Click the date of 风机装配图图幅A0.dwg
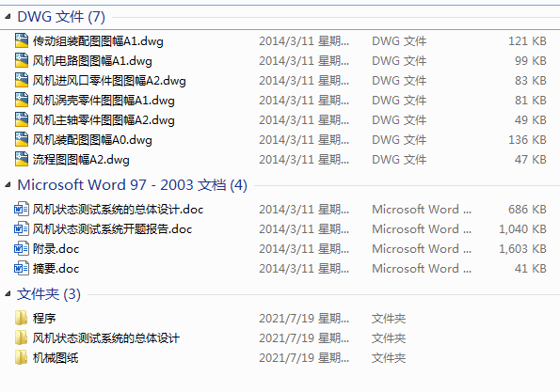Screen dimensions: 560x392 click(x=304, y=140)
